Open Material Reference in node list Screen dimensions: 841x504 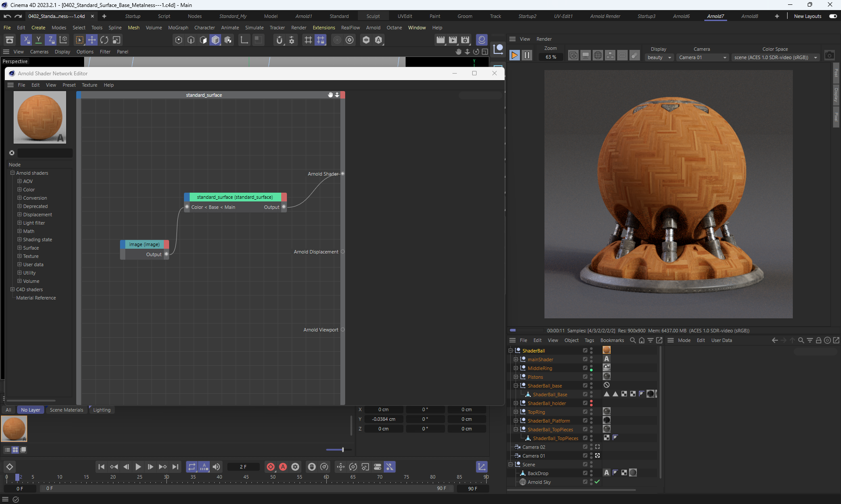(x=36, y=298)
